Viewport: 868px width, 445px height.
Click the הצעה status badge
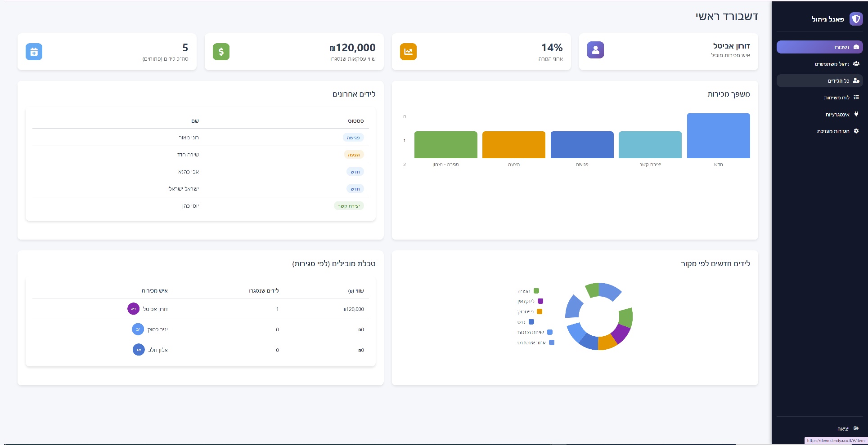354,155
